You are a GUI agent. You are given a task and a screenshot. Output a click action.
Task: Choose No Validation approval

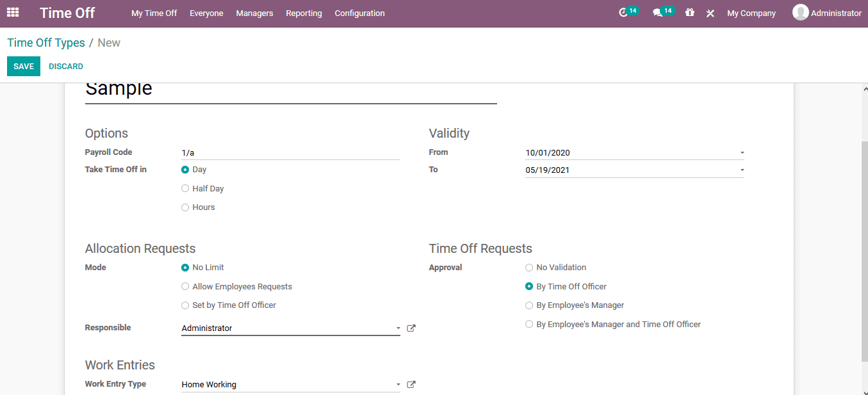click(529, 268)
